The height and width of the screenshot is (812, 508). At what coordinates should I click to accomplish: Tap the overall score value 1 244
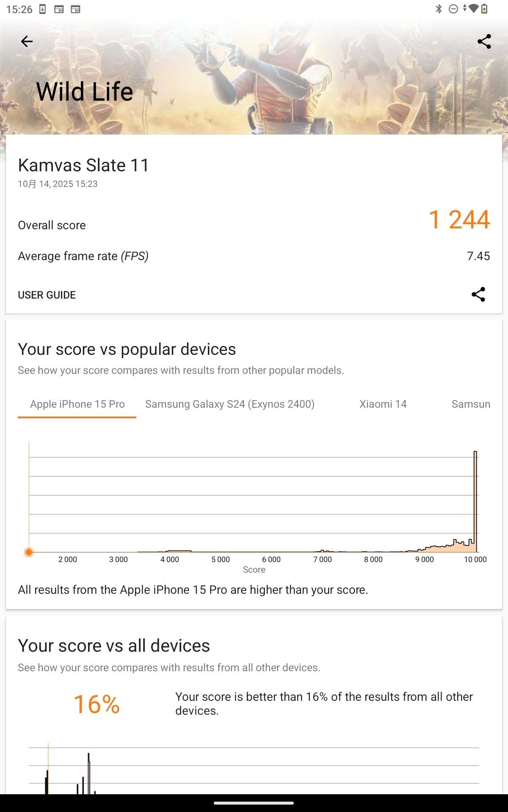pos(459,220)
